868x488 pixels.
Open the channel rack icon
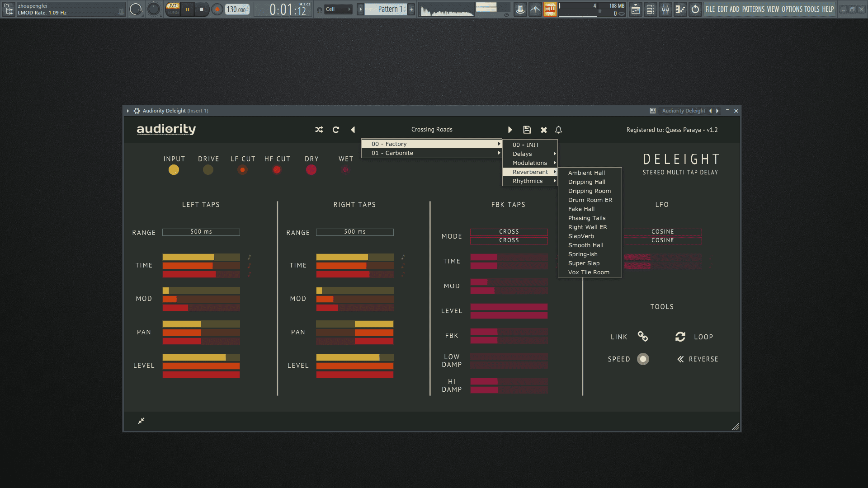651,9
